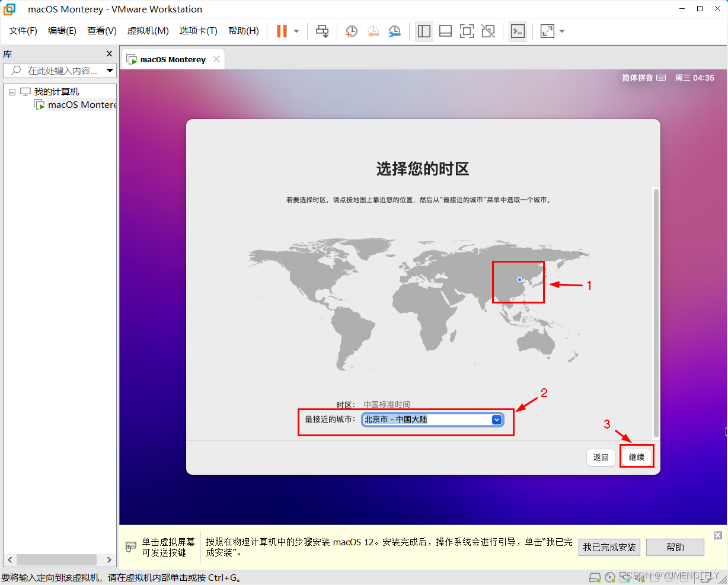728x585 pixels.
Task: Click the Beijing location dot on the map
Action: click(519, 280)
